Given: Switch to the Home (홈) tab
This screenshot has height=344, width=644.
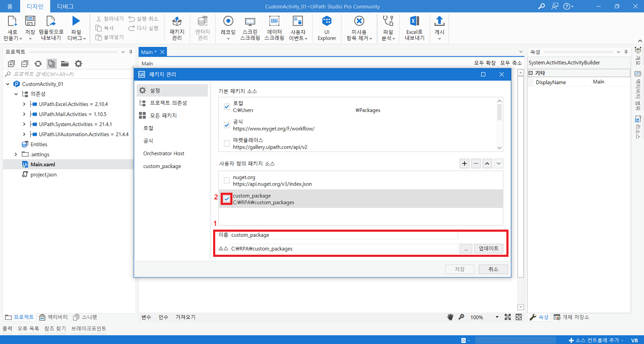Looking at the screenshot, I should pyautogui.click(x=10, y=6).
